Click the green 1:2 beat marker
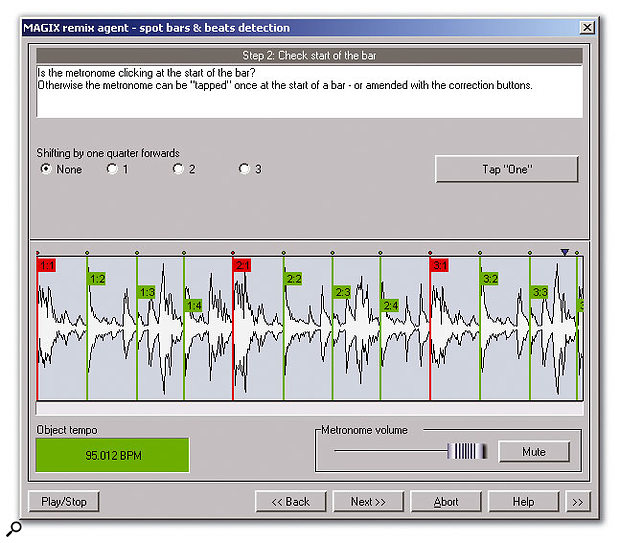 [x=96, y=279]
